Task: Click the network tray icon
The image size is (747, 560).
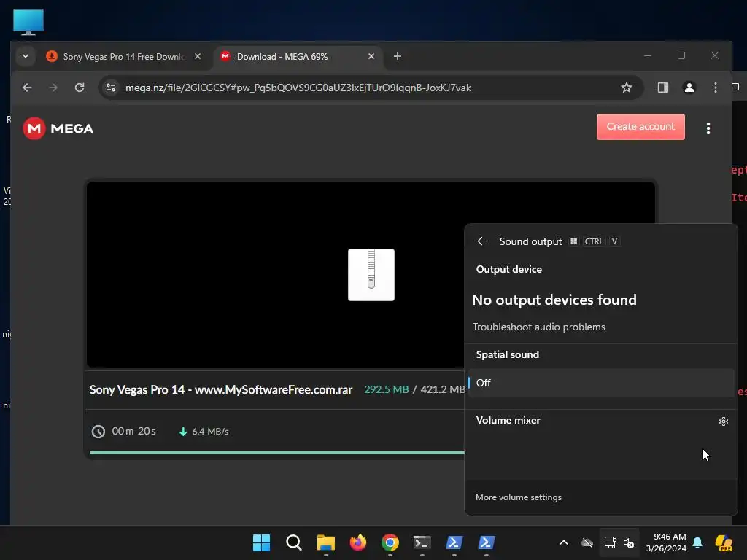Action: (610, 542)
